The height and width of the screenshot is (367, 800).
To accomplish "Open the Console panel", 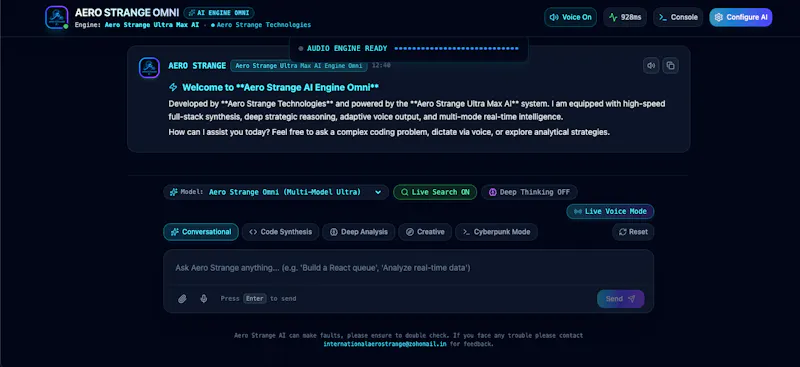I will 678,17.
